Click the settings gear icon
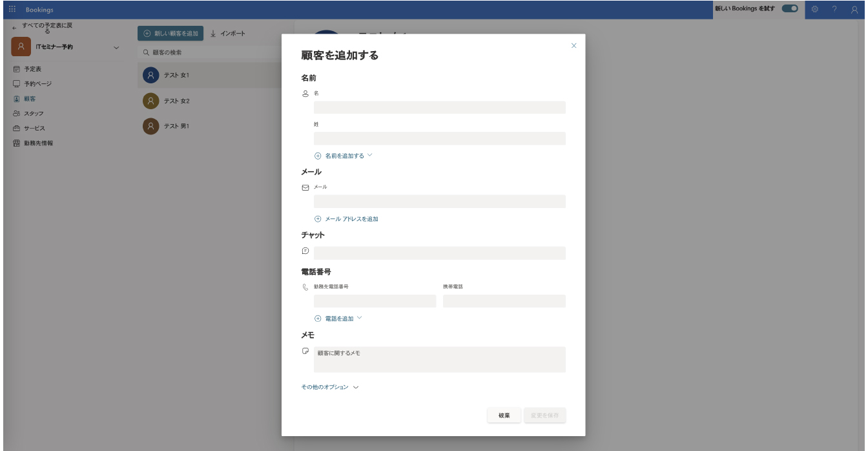Image resolution: width=868 pixels, height=451 pixels. point(814,10)
